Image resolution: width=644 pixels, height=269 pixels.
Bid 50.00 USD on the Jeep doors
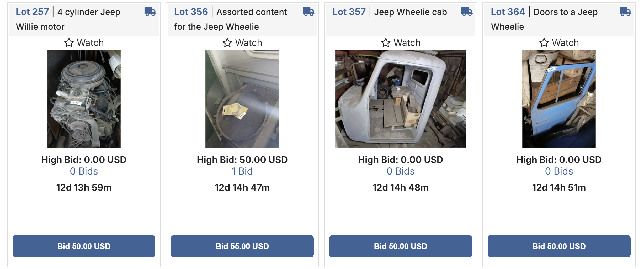[x=559, y=246]
